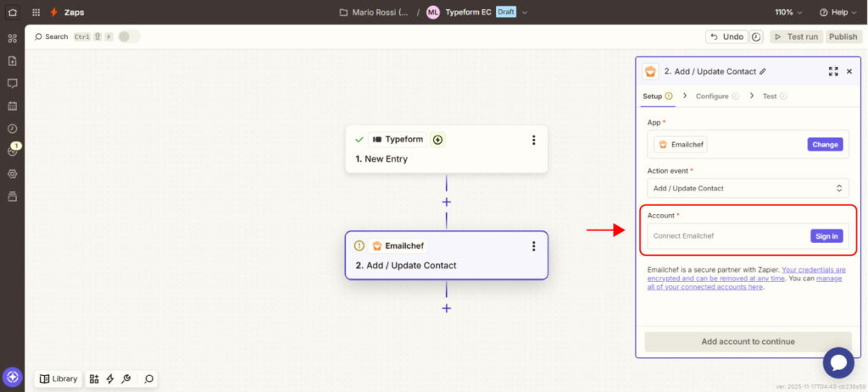Viewport: 868px width, 392px height.
Task: Open the Help menu dropdown
Action: [837, 12]
